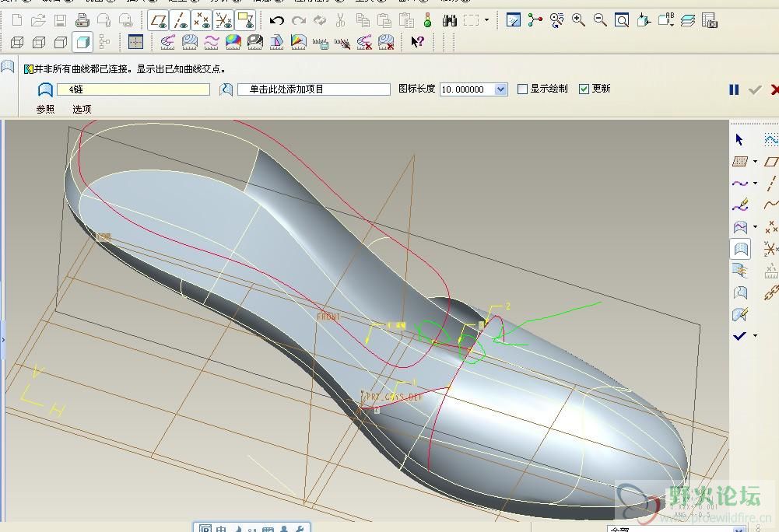The height and width of the screenshot is (532, 779).
Task: Open the binoculars Find tool
Action: pos(450,20)
